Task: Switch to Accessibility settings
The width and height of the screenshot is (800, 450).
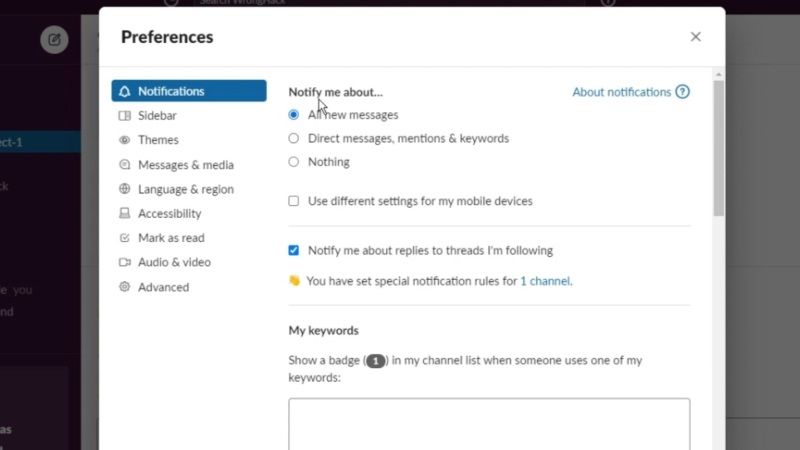Action: 189,213
